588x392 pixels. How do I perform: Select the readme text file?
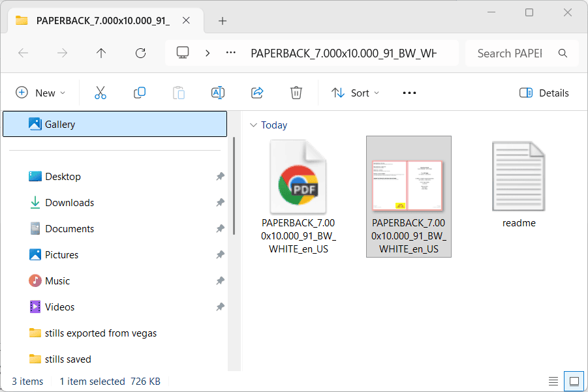tap(519, 184)
